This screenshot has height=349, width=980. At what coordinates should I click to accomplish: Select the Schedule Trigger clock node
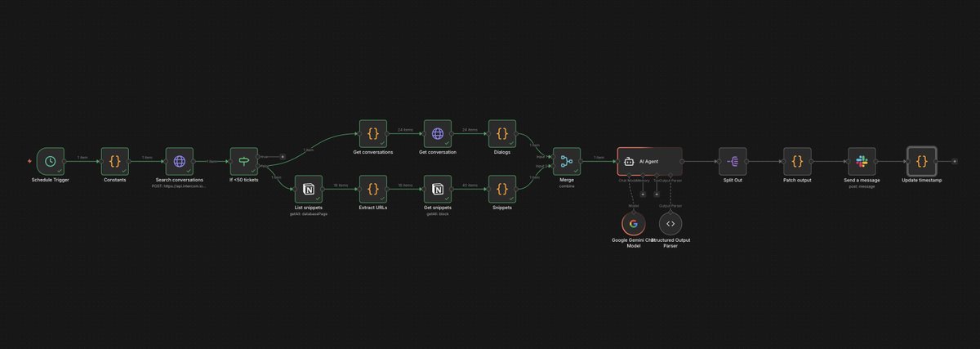tap(50, 161)
